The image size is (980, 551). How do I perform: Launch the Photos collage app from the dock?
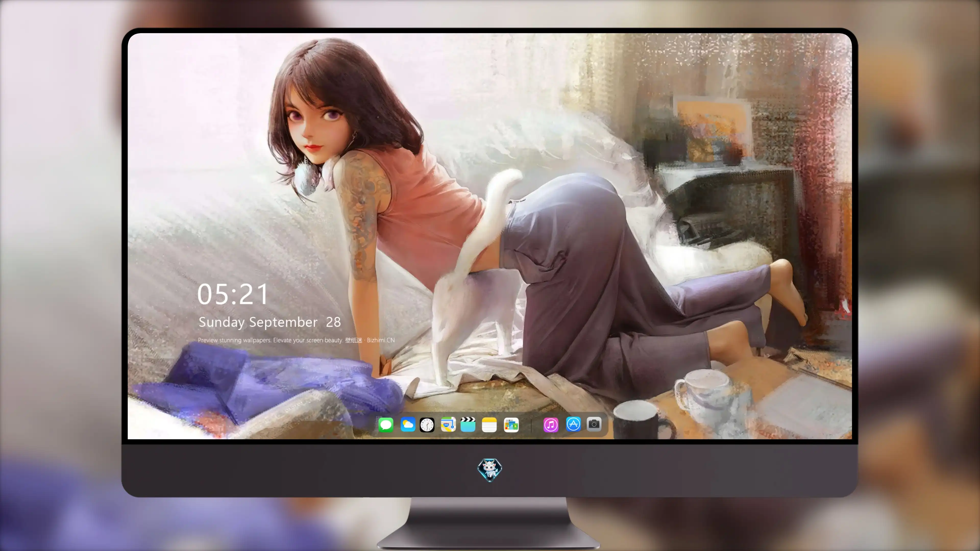(511, 424)
